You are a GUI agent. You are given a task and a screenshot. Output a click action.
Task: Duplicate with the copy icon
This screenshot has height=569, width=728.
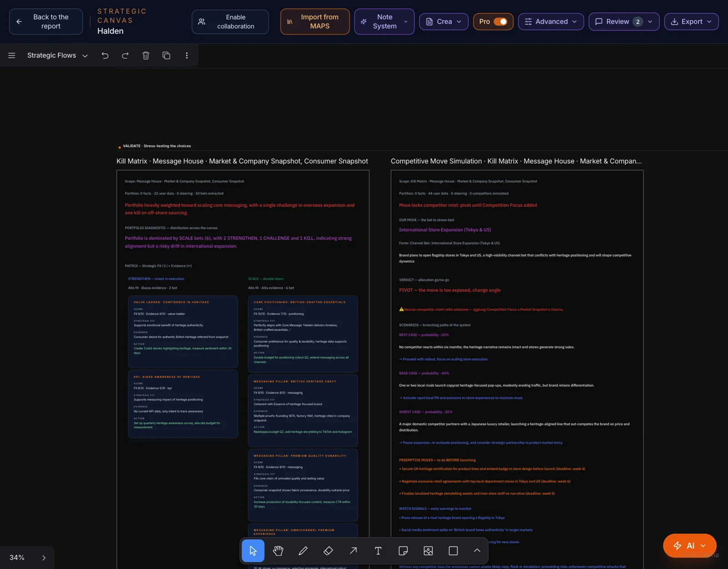tap(167, 56)
